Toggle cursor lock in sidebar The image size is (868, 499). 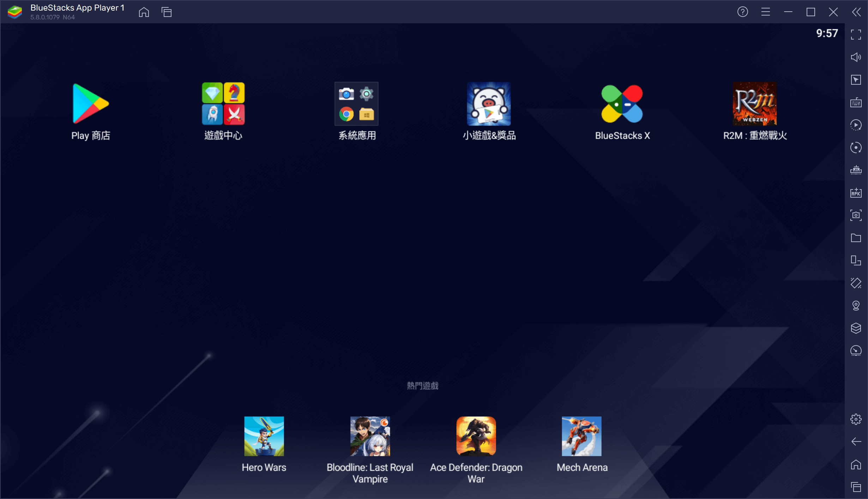tap(856, 80)
